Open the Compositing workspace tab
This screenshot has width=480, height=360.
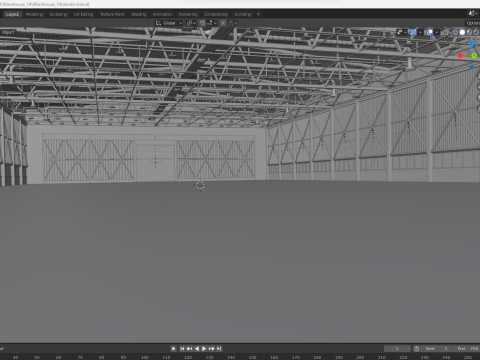(216, 14)
